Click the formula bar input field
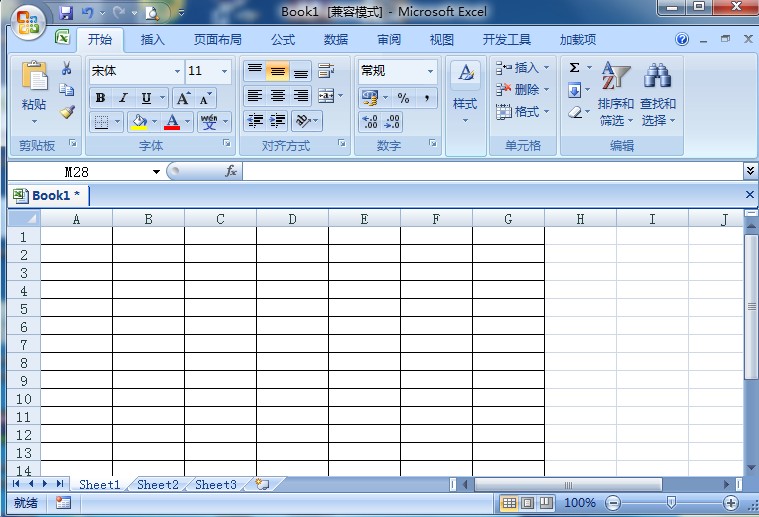 click(x=490, y=171)
